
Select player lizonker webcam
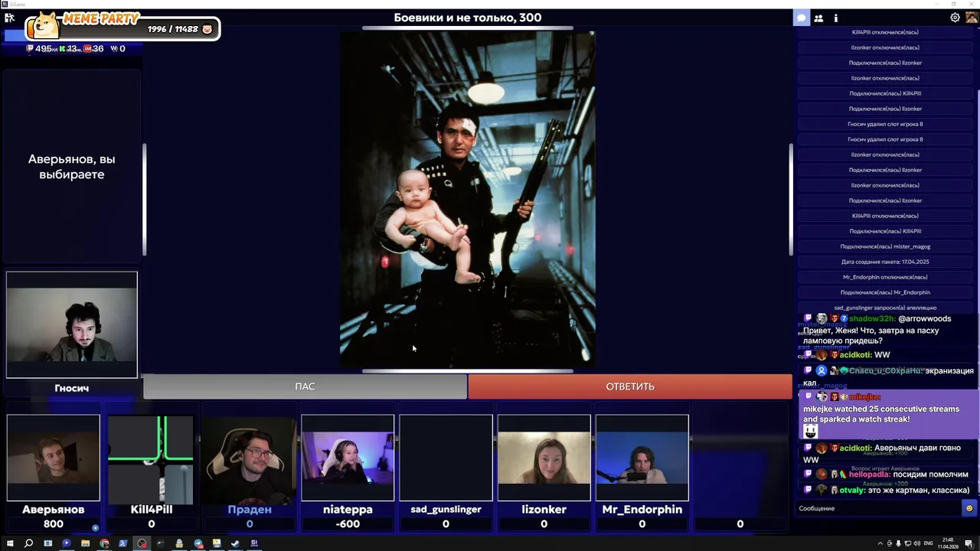point(544,458)
